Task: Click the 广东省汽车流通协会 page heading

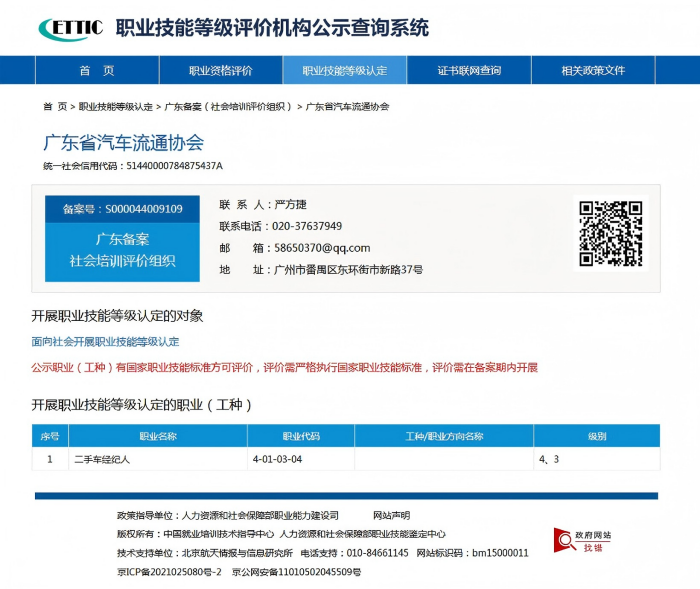Action: click(x=124, y=143)
